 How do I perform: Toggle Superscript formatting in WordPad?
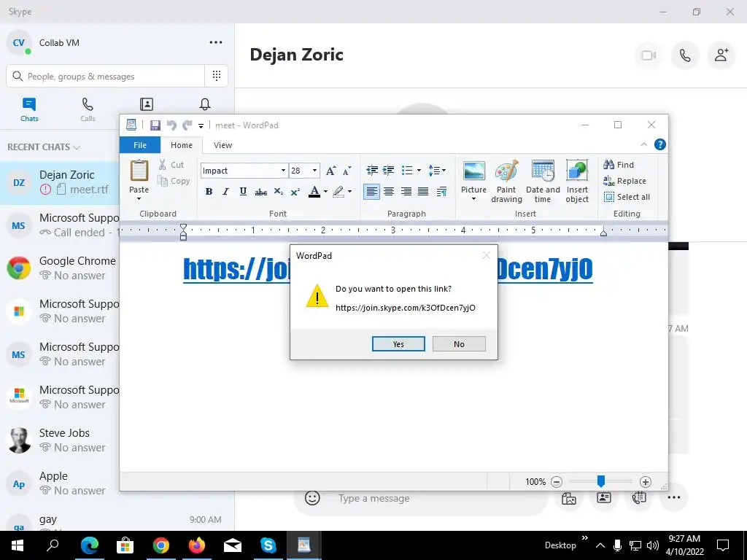pos(295,192)
